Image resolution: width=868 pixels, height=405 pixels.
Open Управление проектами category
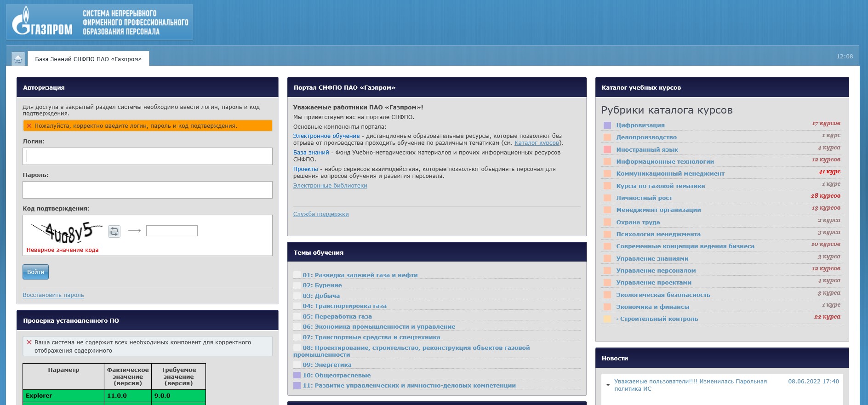coord(654,283)
